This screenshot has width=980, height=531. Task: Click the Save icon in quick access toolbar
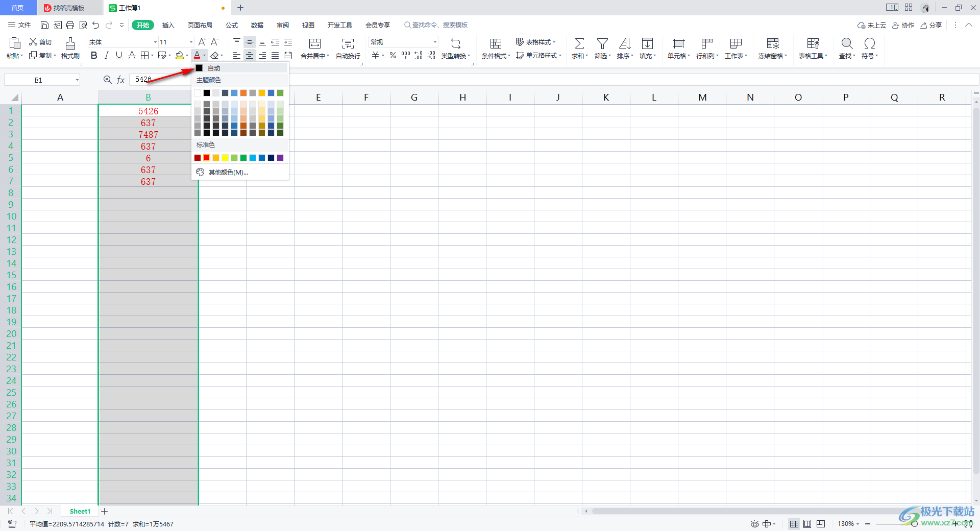(x=44, y=25)
